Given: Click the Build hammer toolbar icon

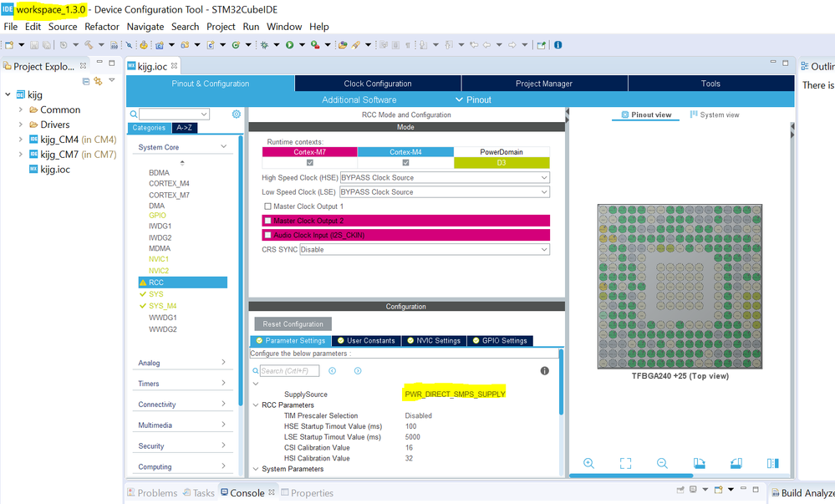Looking at the screenshot, I should tap(89, 45).
